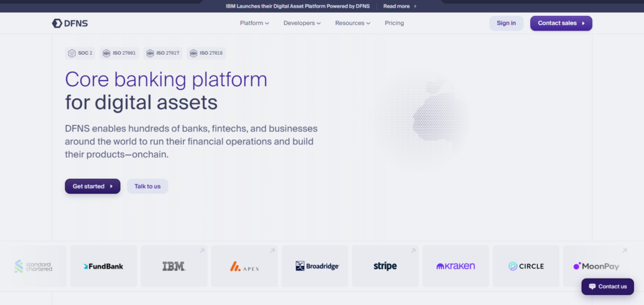Open the MoonPay logo card
Viewport: 644px width, 305px height.
(596, 267)
